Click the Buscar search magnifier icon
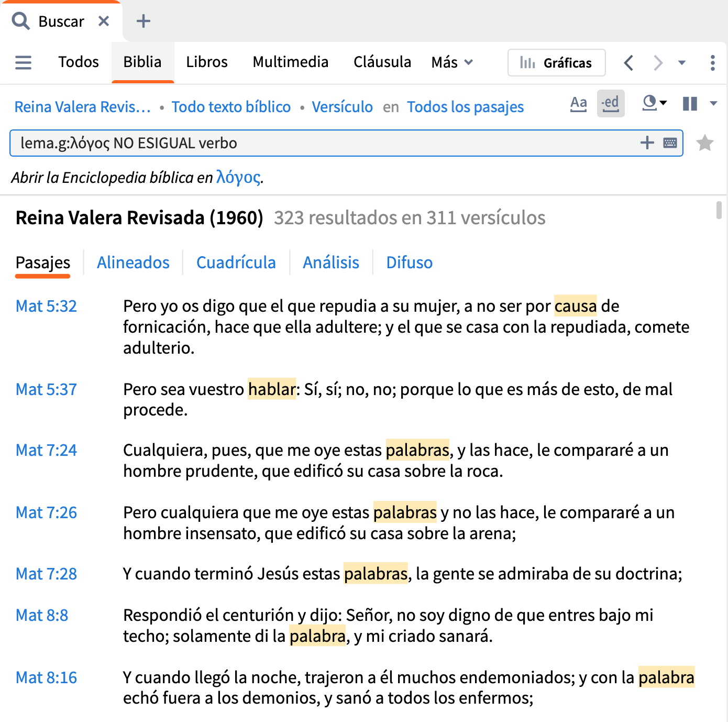 [x=21, y=21]
